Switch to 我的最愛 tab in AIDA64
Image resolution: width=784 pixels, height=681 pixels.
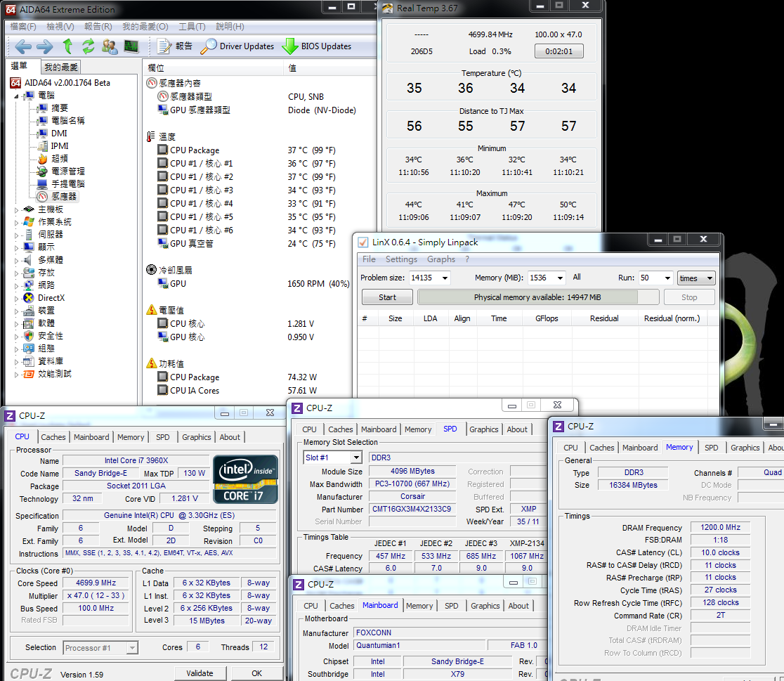pos(61,67)
